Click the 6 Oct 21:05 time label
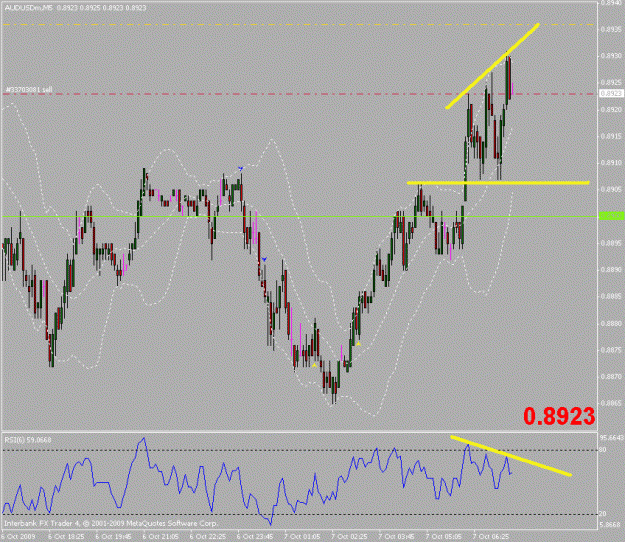Screen dimensions: 625x542 (x=161, y=536)
